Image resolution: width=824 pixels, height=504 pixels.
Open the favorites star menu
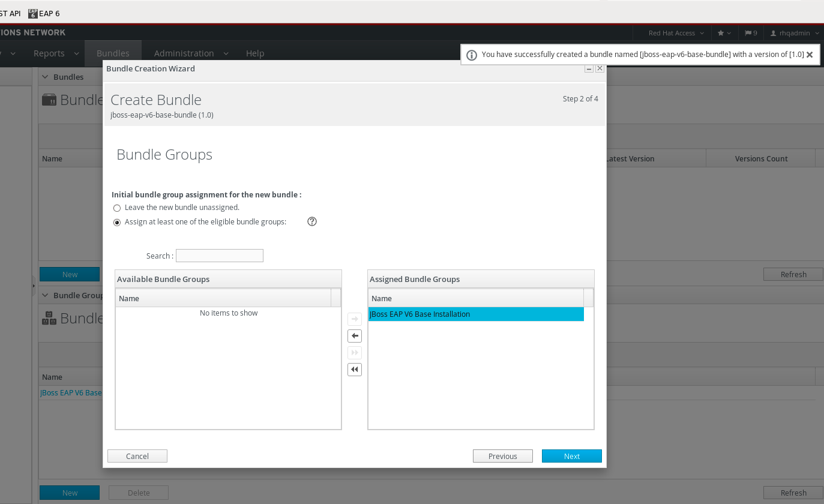pos(724,33)
